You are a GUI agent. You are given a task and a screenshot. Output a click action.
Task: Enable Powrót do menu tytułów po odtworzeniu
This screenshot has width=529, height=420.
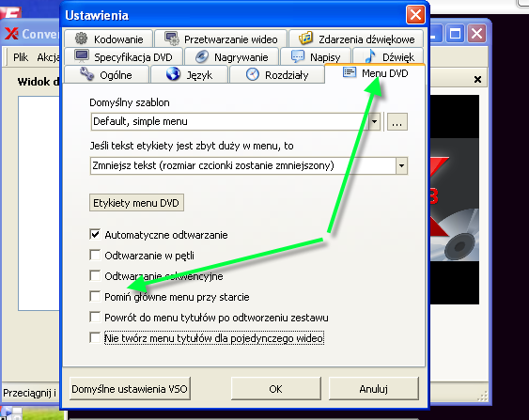(x=95, y=317)
